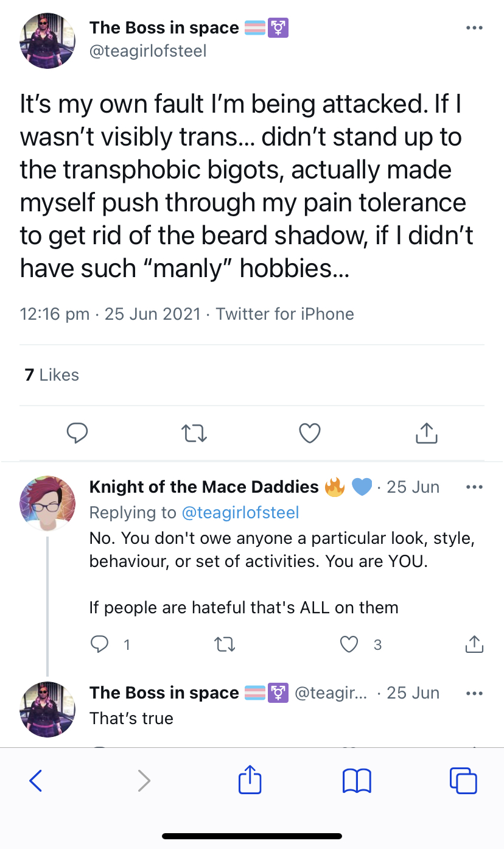Open the more menu on The Boss in space reply

[474, 693]
